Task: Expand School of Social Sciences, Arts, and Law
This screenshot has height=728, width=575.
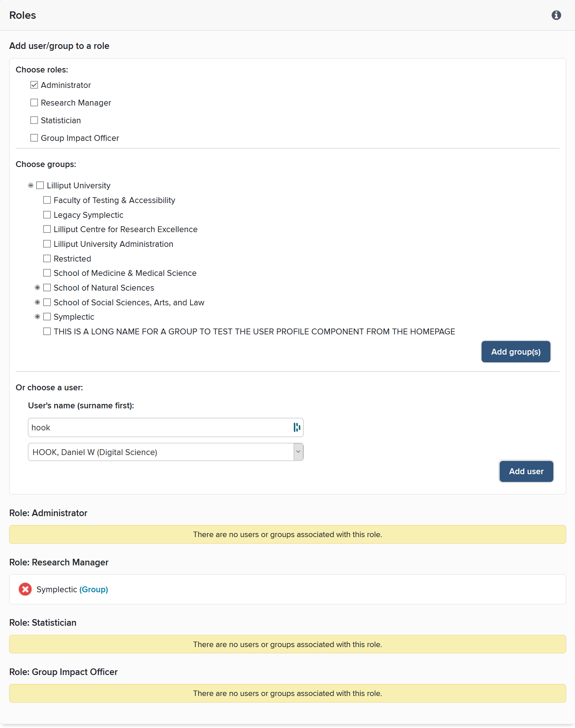Action: click(37, 302)
